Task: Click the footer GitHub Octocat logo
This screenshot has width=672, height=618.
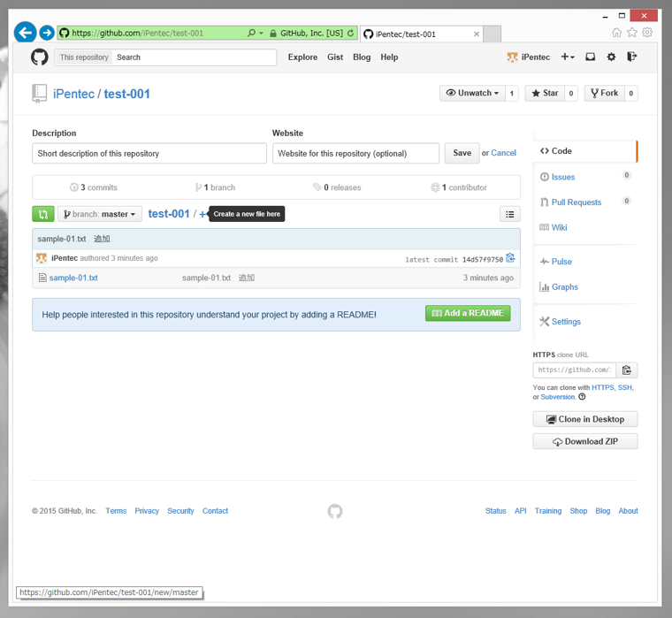Action: 335,511
